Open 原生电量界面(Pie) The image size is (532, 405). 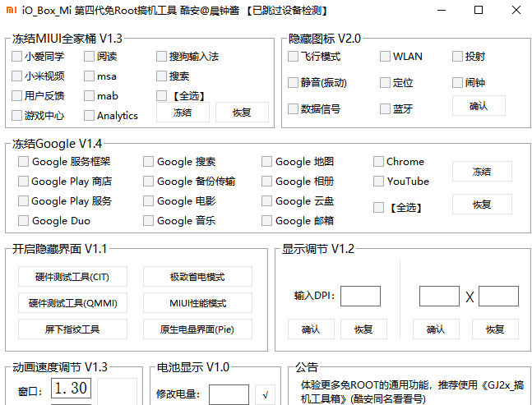pos(197,329)
